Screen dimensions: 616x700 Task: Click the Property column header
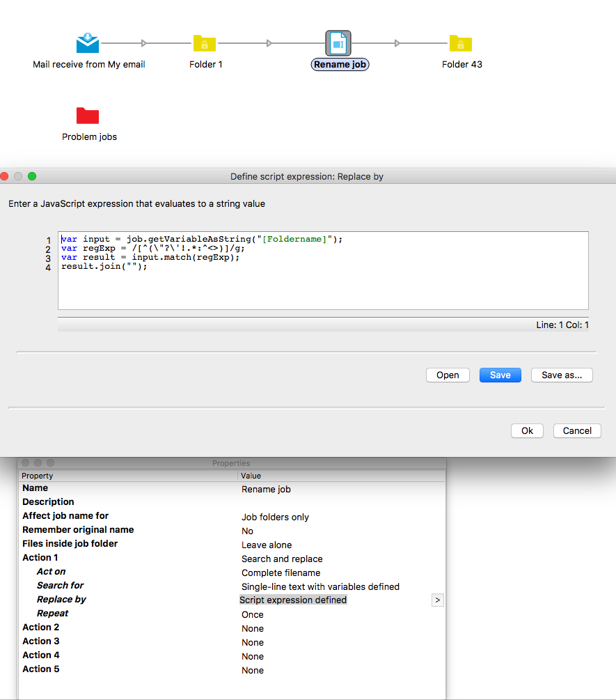click(x=38, y=476)
